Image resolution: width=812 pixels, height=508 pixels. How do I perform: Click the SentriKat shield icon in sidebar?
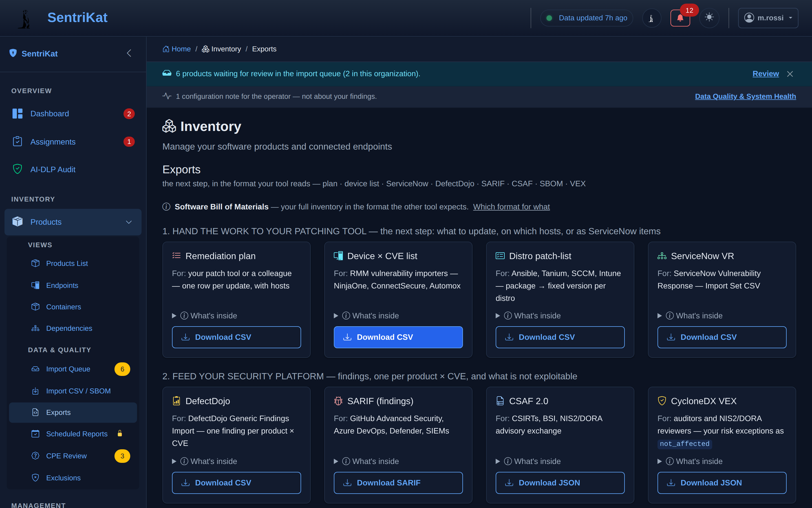[x=13, y=53]
